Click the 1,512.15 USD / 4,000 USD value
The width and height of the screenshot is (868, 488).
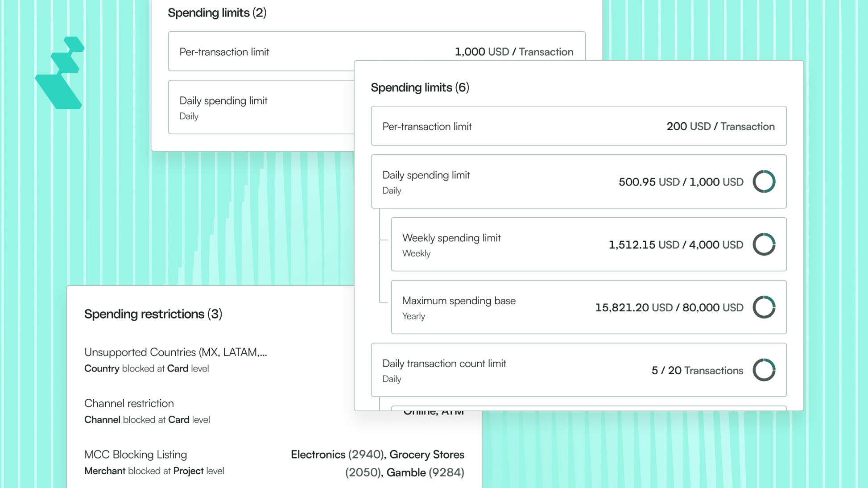tap(676, 245)
